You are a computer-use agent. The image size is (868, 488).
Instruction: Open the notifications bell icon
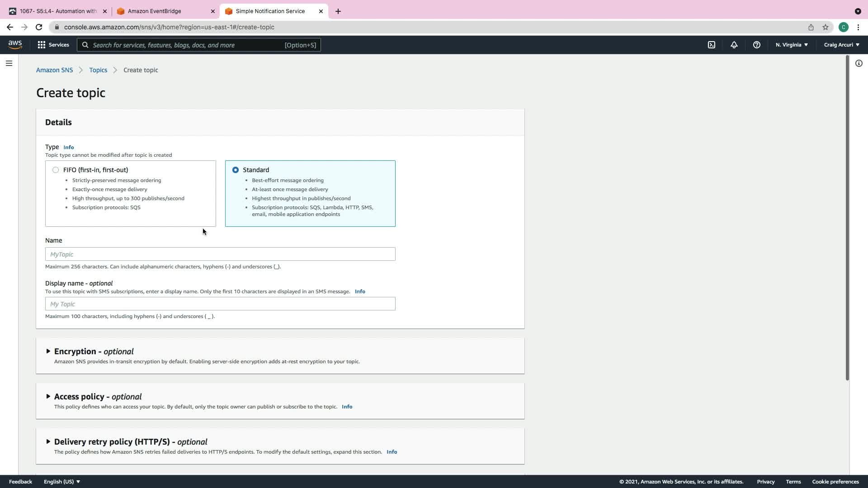734,45
